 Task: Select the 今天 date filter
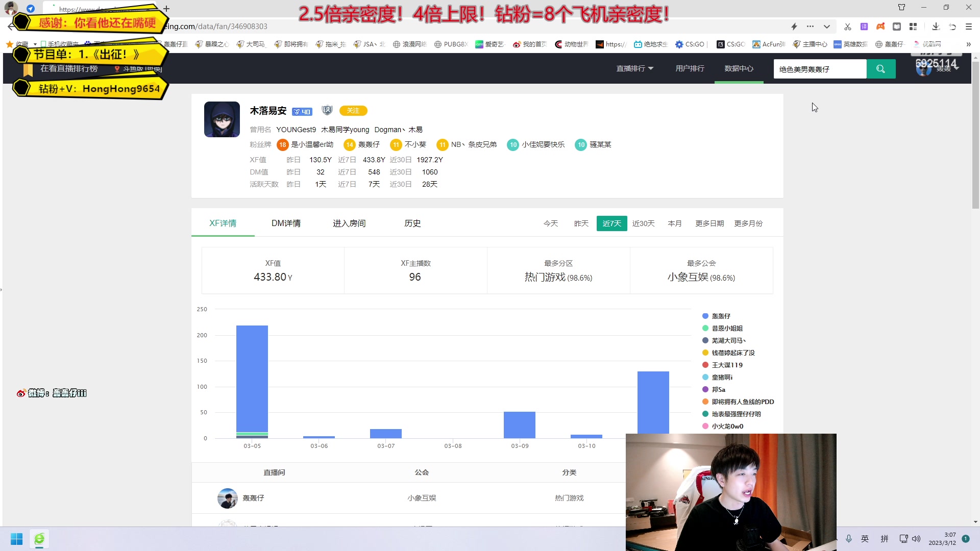point(551,223)
